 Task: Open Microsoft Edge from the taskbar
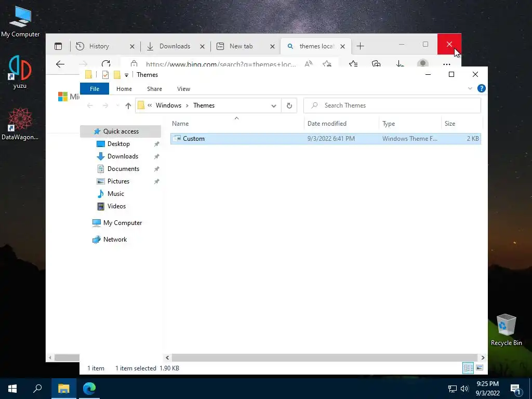click(89, 389)
